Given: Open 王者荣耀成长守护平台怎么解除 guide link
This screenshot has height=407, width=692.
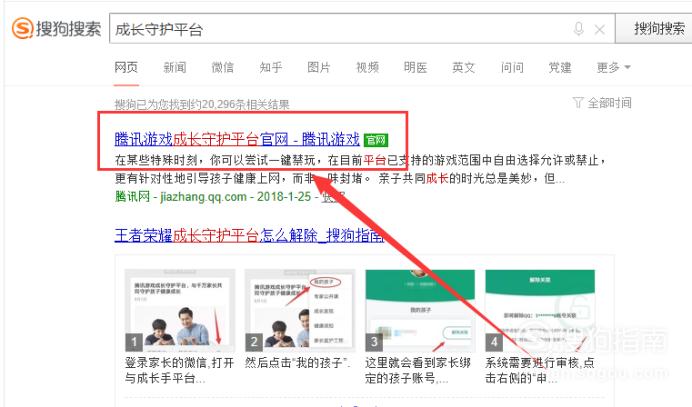Looking at the screenshot, I should (249, 235).
